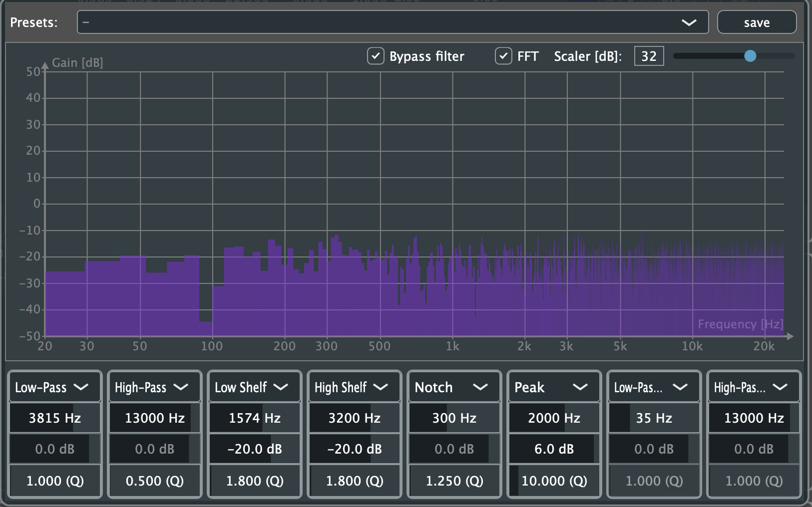Screen dimensions: 812x507
Task: Select the Scaler dB value field
Action: (x=648, y=56)
